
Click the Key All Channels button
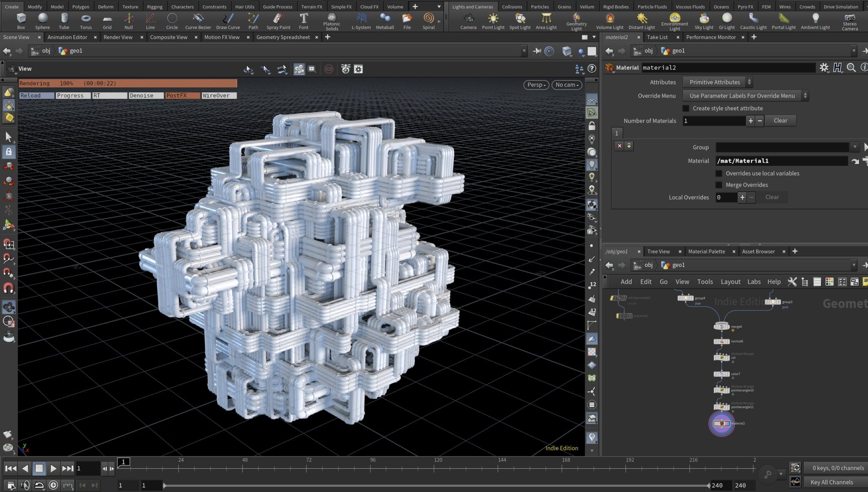click(832, 482)
